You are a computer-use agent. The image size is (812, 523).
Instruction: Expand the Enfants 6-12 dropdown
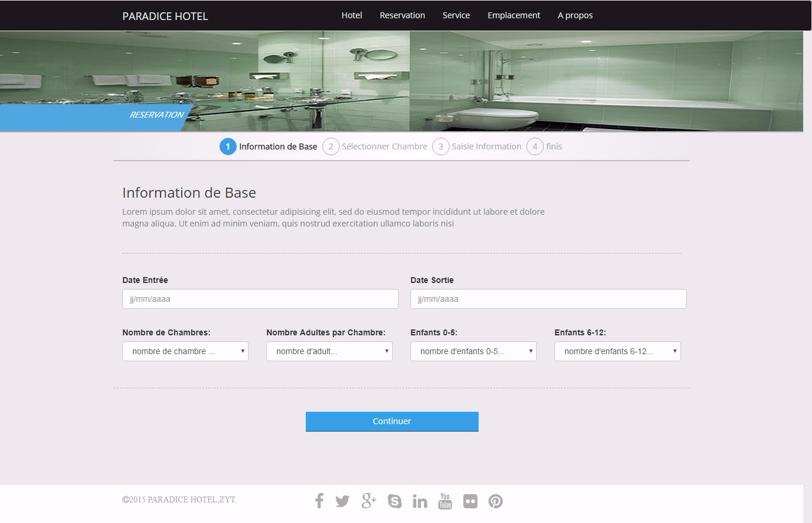coord(617,351)
